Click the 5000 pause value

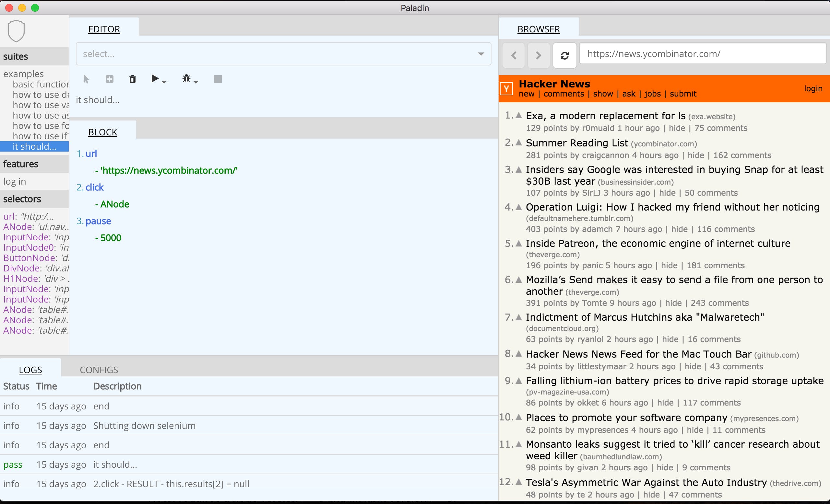pos(111,237)
